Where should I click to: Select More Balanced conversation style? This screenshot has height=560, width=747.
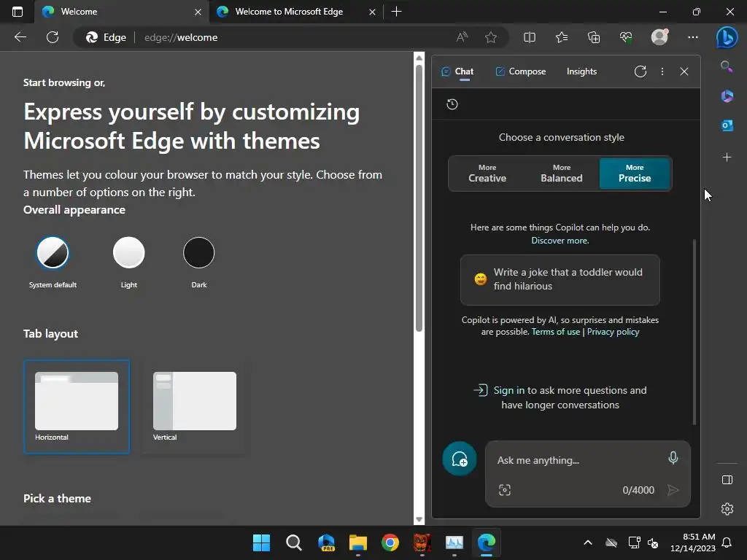click(561, 174)
